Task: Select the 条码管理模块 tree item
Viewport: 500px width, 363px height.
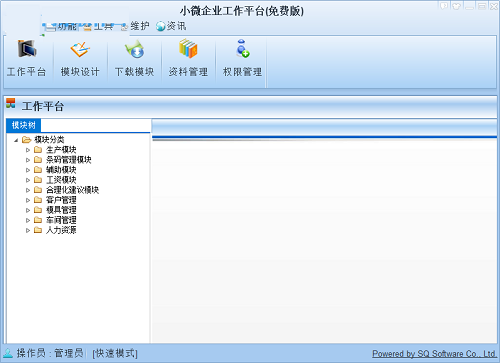Action: click(69, 160)
